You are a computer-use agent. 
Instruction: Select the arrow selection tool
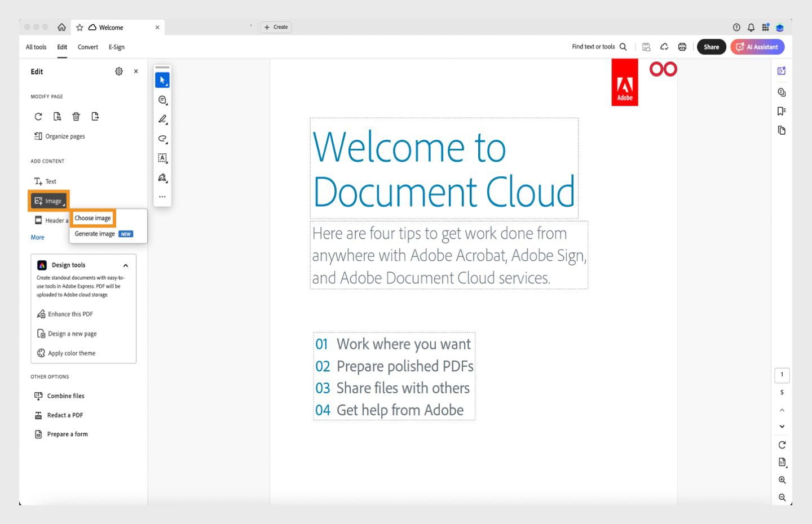(x=162, y=79)
